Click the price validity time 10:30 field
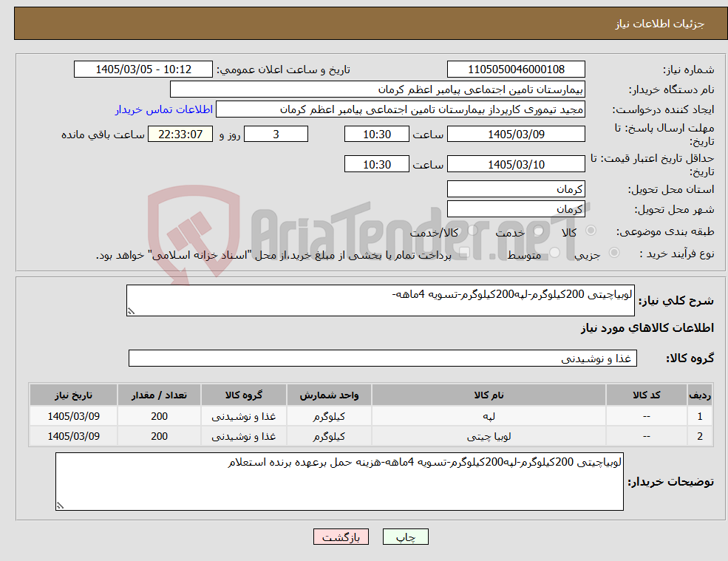 [x=376, y=164]
